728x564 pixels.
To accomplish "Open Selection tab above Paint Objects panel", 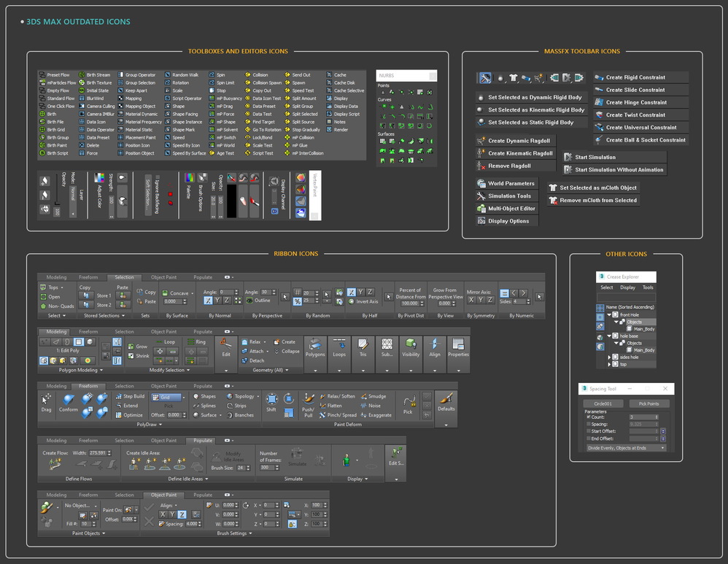I will (124, 495).
